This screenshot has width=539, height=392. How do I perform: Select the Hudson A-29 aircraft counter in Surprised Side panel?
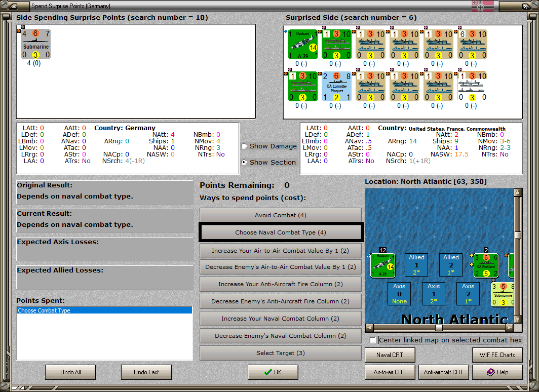click(302, 45)
